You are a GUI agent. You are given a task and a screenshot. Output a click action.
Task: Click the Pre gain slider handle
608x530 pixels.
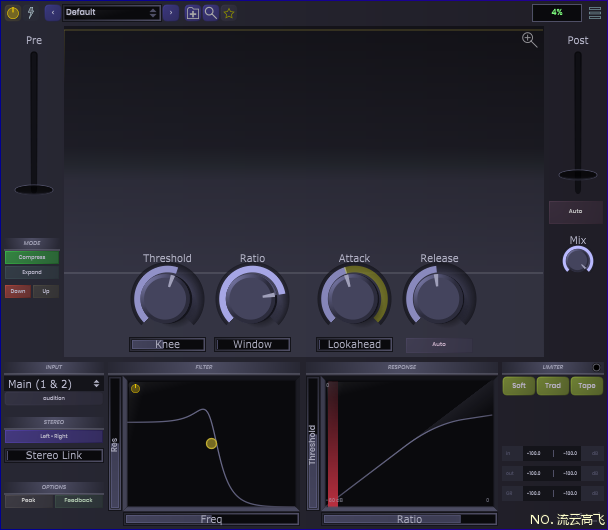34,190
